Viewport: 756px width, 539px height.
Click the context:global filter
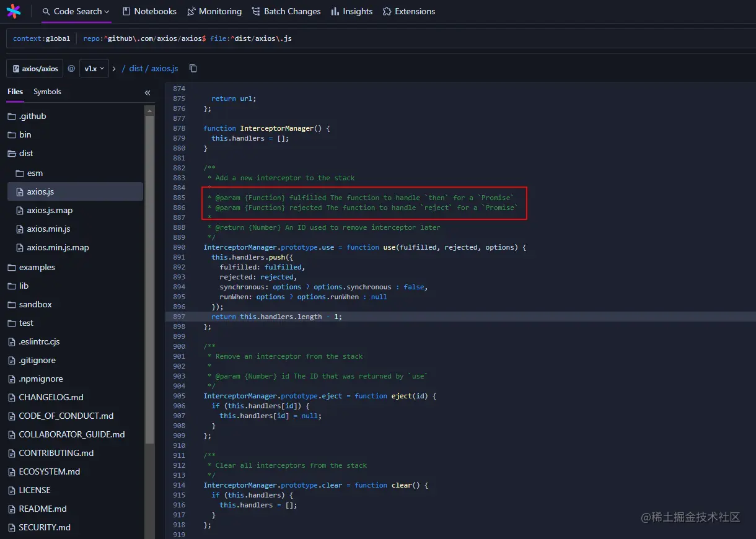(x=42, y=38)
